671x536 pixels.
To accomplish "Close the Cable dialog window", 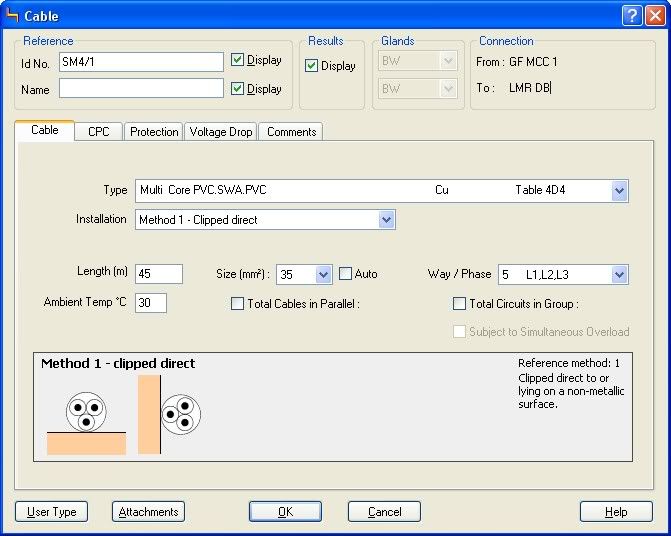I will coord(655,16).
